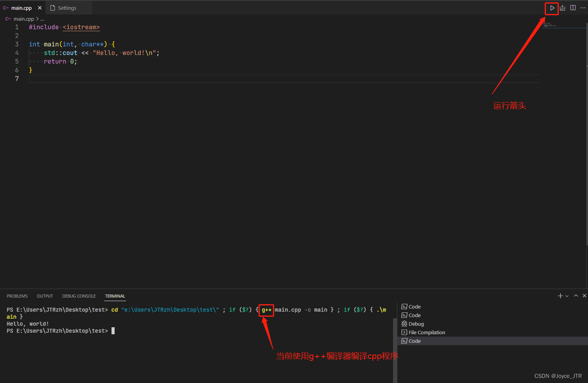Run the code using the play arrow icon
This screenshot has height=383, width=588.
(x=552, y=8)
